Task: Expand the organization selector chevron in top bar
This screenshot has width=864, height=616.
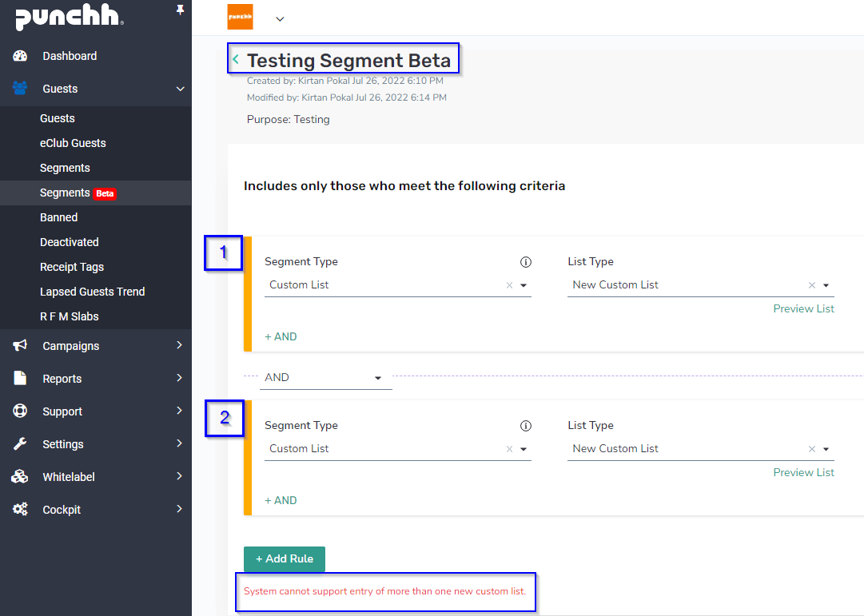Action: [x=278, y=17]
